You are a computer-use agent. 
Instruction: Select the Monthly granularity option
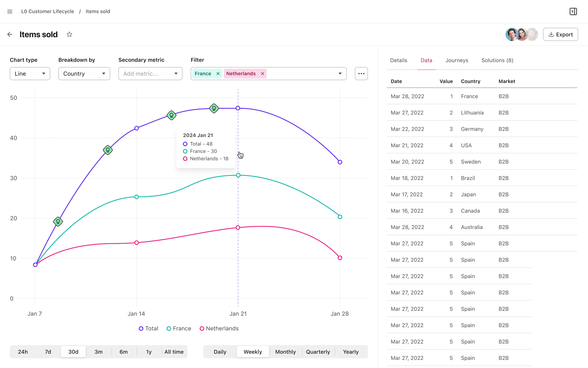point(285,352)
